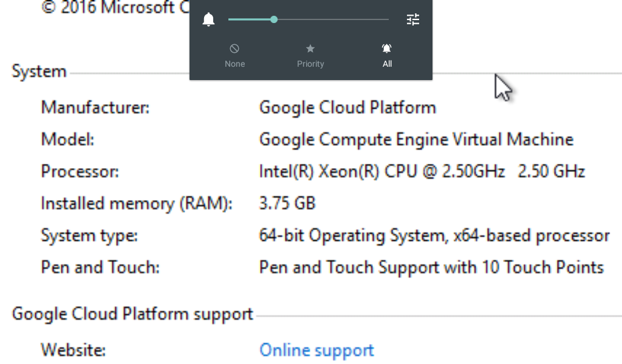Image resolution: width=622 pixels, height=364 pixels.
Task: Click the Priority star icon
Action: 310,49
